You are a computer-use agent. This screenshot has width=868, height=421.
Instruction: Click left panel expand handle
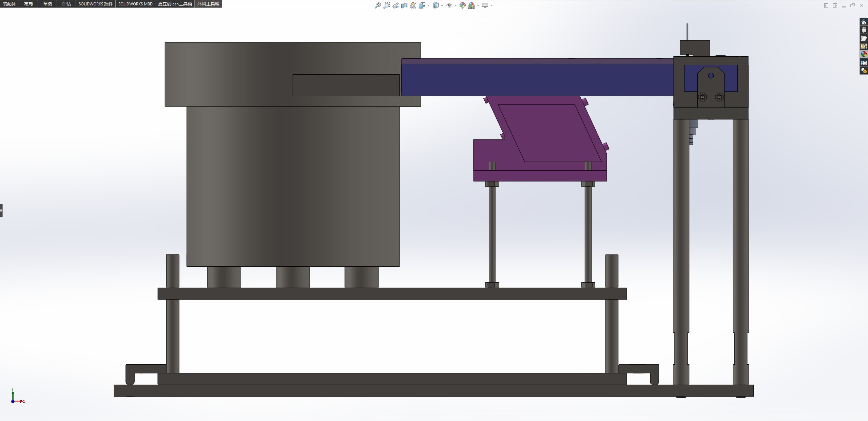coord(1,210)
